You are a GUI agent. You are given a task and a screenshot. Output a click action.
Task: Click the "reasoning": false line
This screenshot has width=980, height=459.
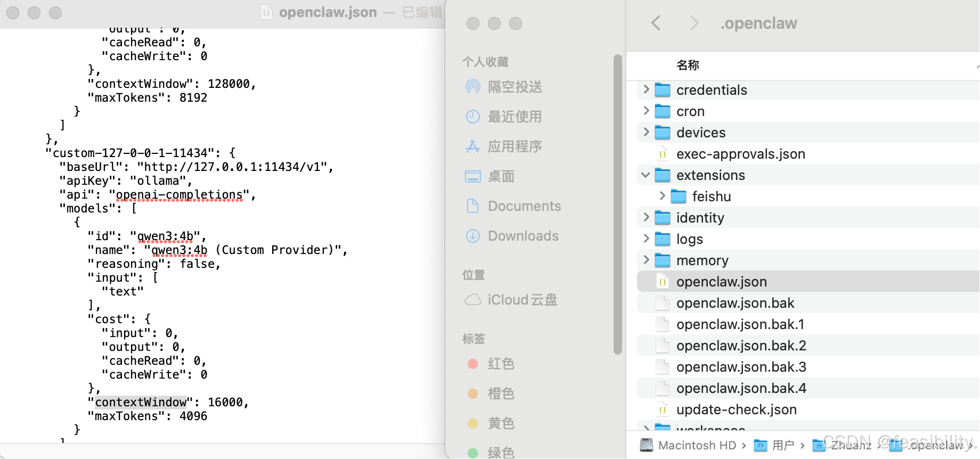154,264
